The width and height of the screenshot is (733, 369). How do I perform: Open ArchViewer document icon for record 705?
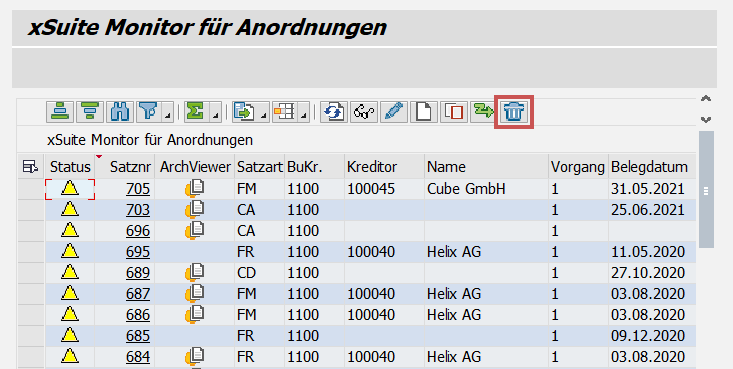click(x=194, y=188)
